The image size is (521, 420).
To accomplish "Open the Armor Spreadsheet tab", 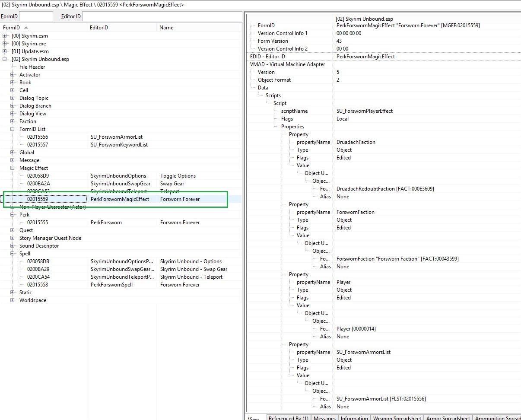I will click(448, 417).
